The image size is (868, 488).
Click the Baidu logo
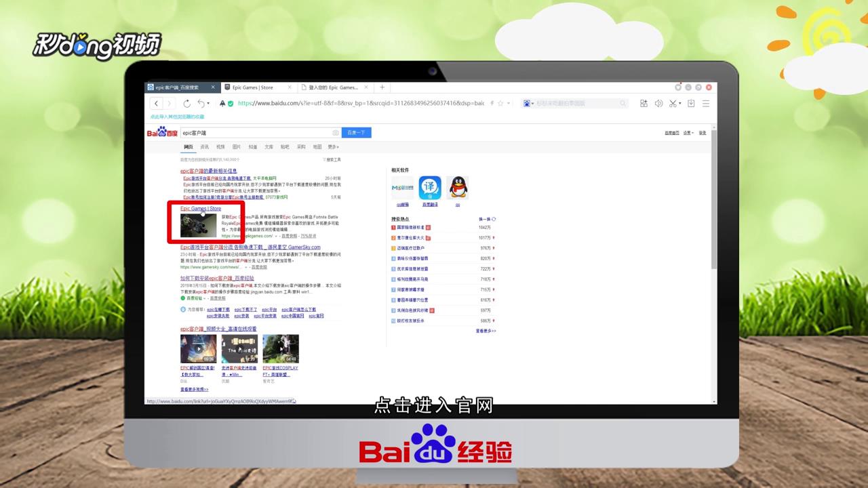(163, 132)
